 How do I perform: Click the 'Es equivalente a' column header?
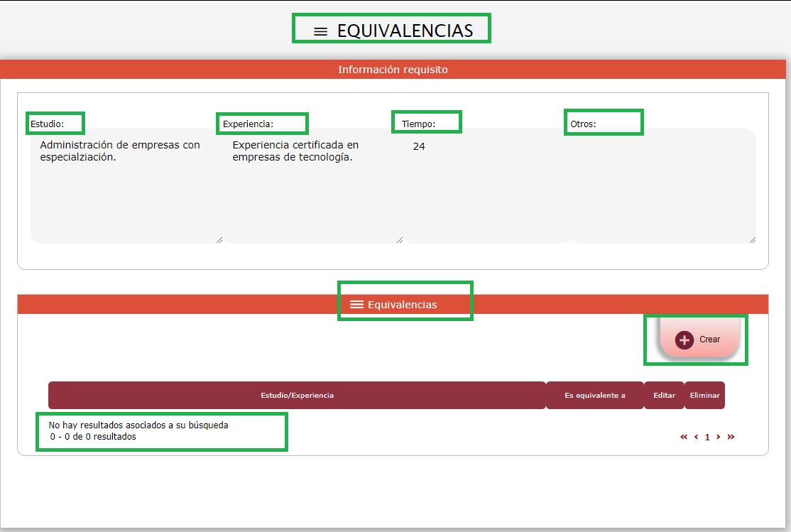click(x=594, y=396)
